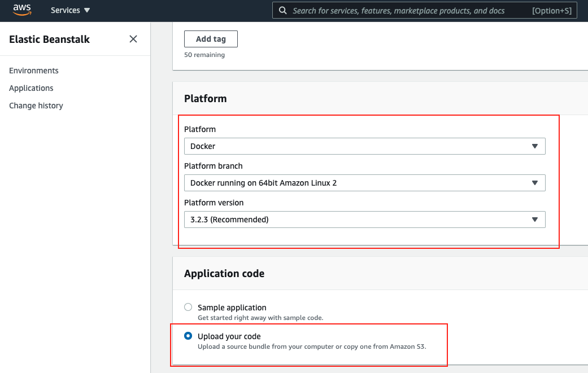588x373 pixels.
Task: Focus the AWS services search field
Action: [425, 11]
